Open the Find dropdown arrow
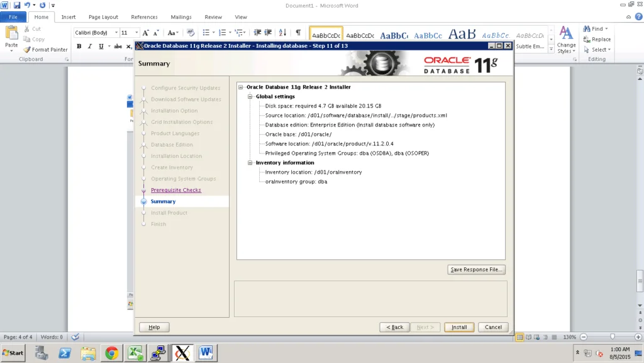 click(606, 29)
